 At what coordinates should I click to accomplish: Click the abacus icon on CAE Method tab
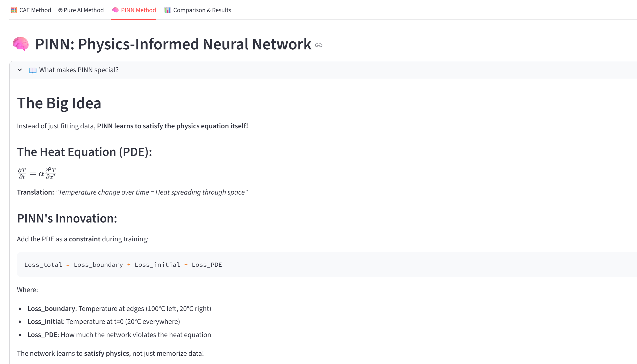click(x=14, y=10)
